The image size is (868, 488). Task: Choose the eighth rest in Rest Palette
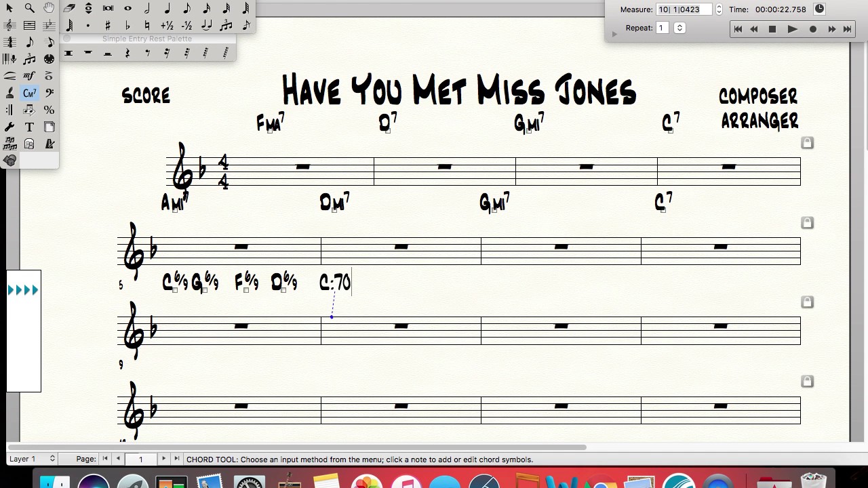click(x=147, y=53)
